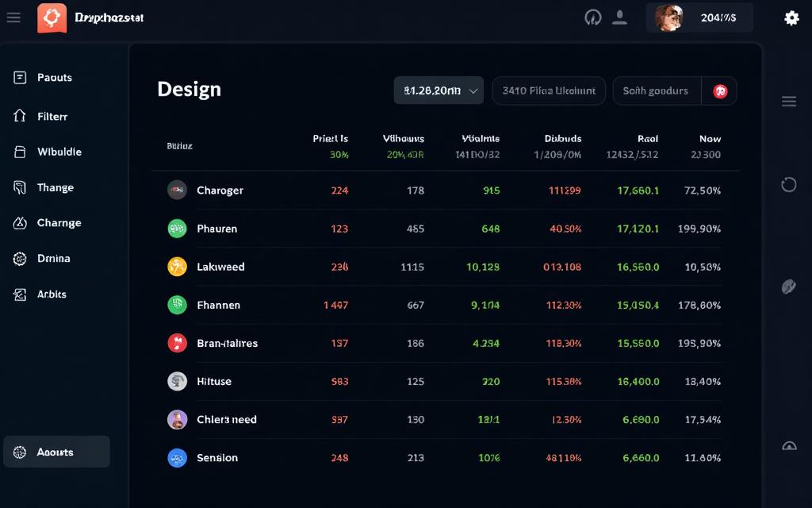The width and height of the screenshot is (812, 508).
Task: Open the hamburger menu in top bar
Action: [13, 17]
